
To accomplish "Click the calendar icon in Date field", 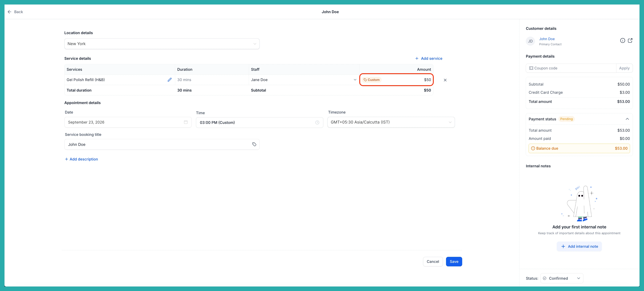I will pyautogui.click(x=186, y=122).
